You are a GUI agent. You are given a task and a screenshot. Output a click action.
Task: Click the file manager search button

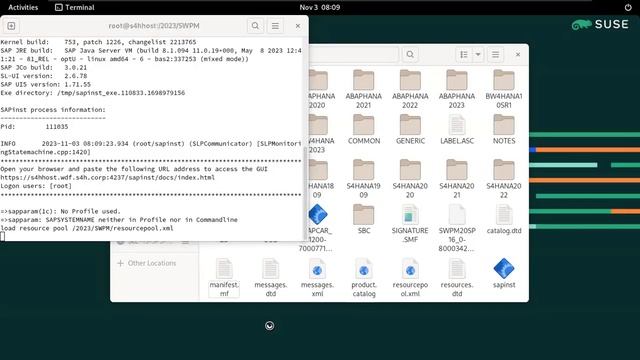tap(410, 54)
